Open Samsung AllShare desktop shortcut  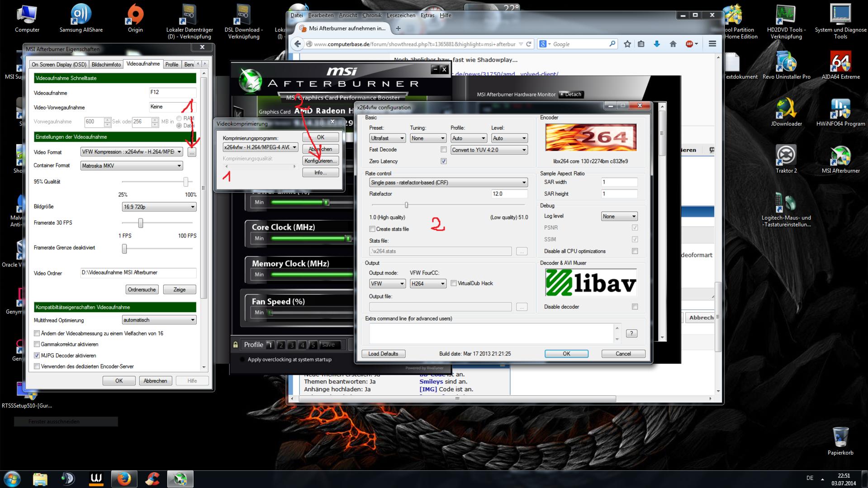tap(81, 18)
